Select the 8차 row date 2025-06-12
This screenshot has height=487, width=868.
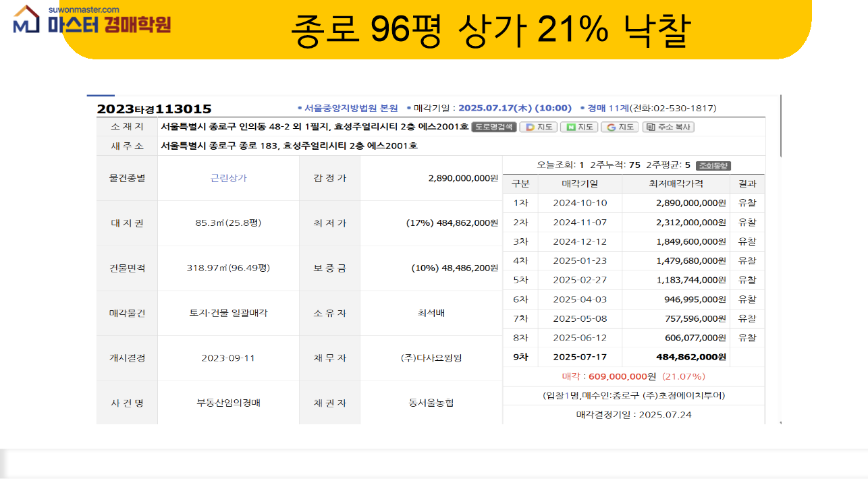click(580, 337)
